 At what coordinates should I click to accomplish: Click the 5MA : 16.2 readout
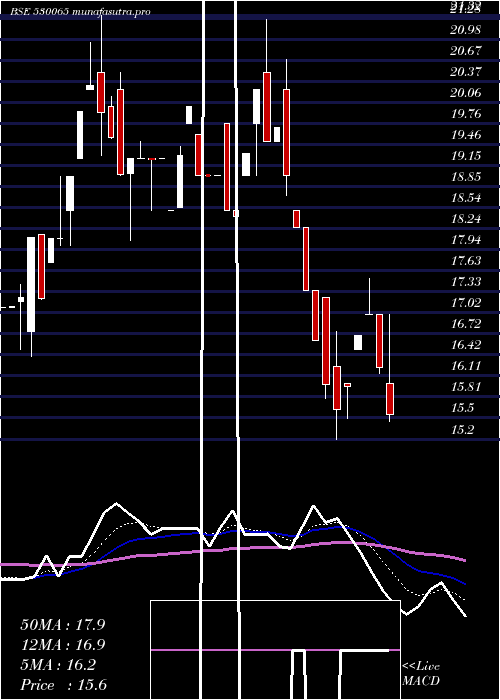pyautogui.click(x=58, y=665)
